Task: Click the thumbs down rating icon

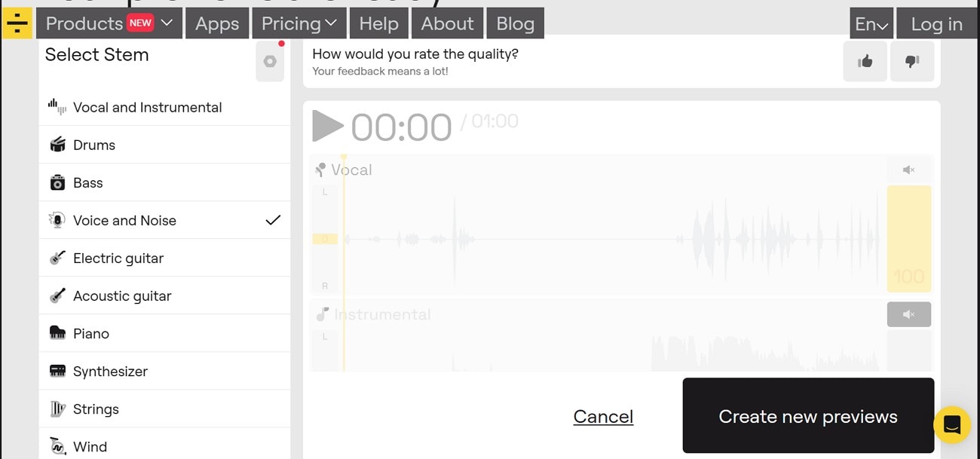Action: point(912,62)
